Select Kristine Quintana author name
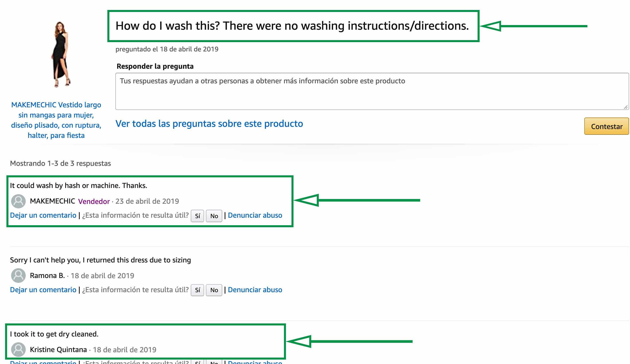 pyautogui.click(x=59, y=350)
